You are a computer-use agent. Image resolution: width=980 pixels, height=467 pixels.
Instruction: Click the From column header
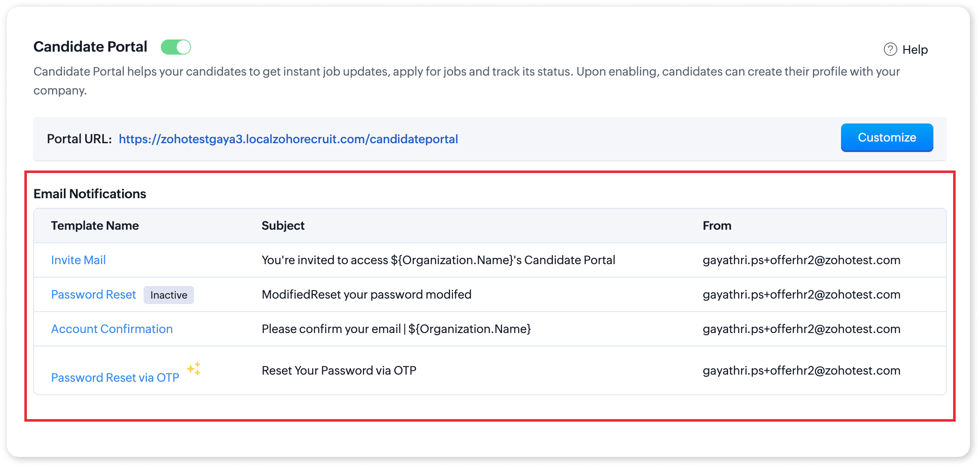(x=717, y=226)
